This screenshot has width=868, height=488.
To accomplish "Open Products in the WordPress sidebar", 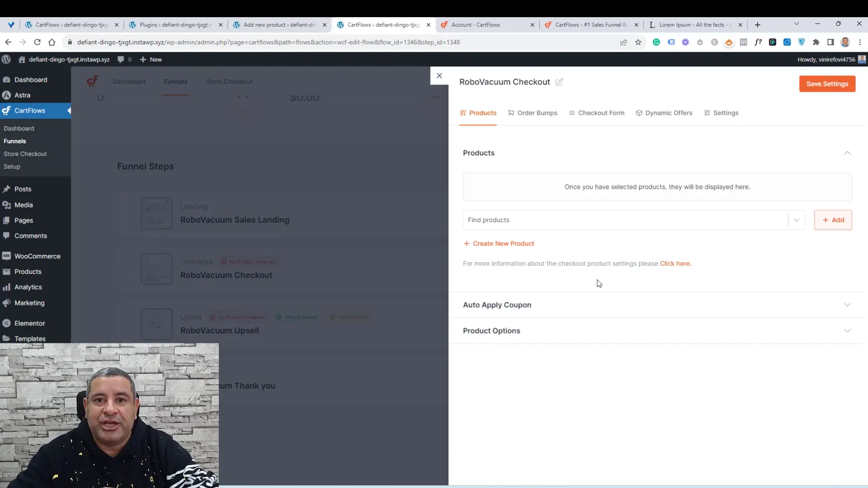I will [x=28, y=272].
